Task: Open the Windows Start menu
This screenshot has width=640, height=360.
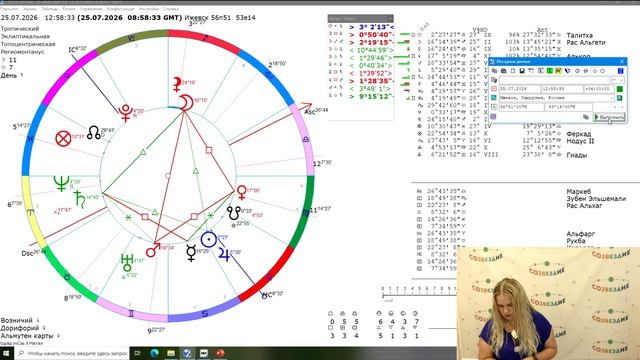Action: 7,353
